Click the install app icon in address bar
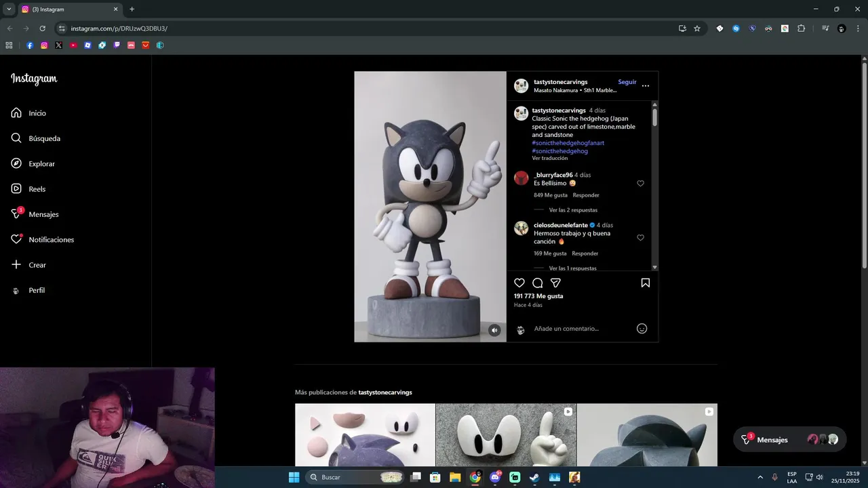This screenshot has width=868, height=488. [682, 28]
